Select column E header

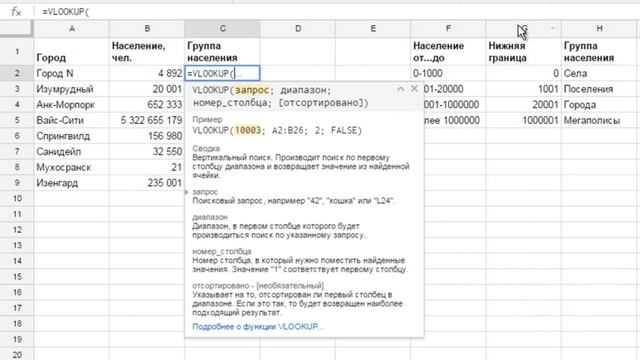click(x=373, y=29)
